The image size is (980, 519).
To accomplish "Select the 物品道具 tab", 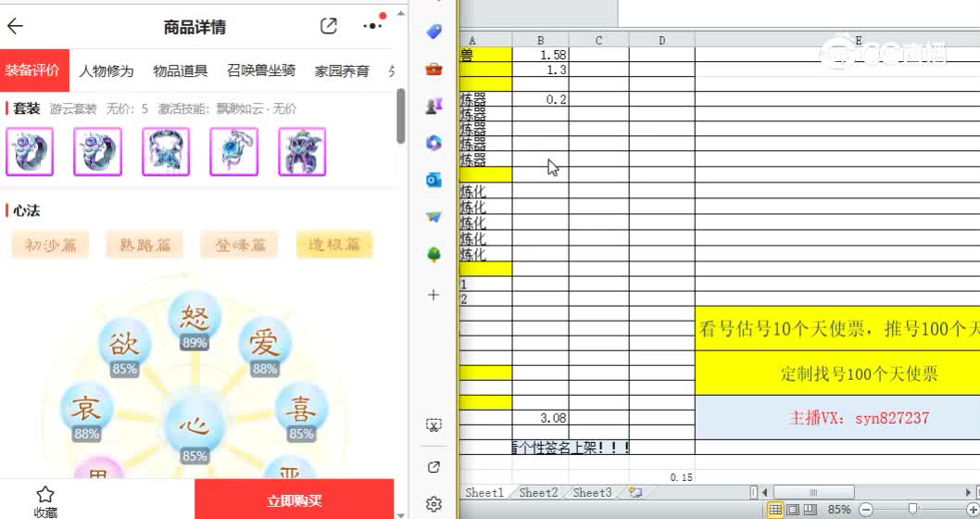I will [180, 70].
